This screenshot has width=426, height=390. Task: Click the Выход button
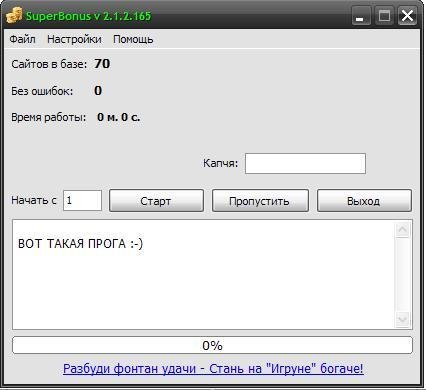click(364, 201)
